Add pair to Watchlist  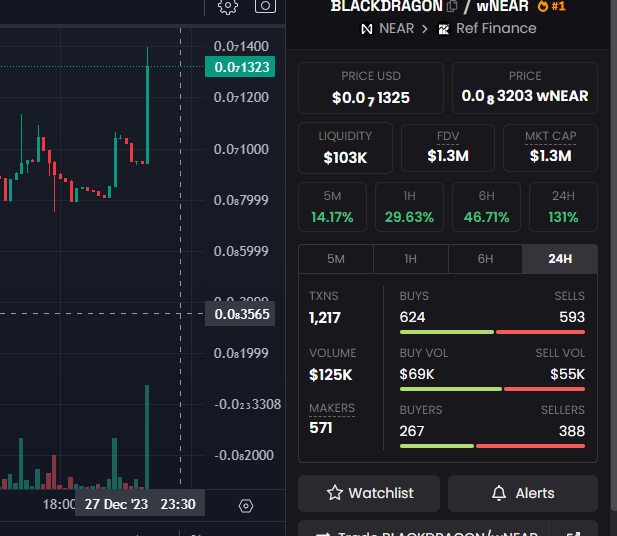point(369,493)
